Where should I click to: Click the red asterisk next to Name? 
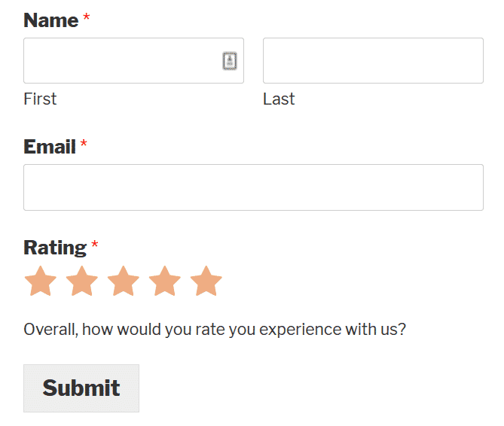pyautogui.click(x=87, y=17)
